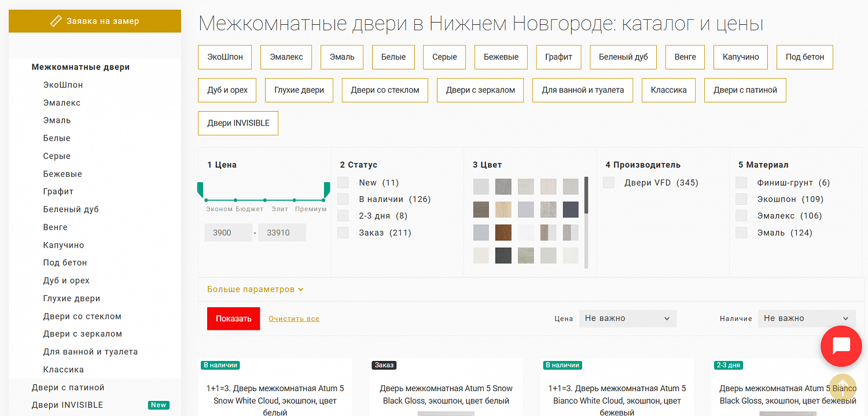Click the maximum price field 33910
Viewport: 868px width, 416px height.
point(282,233)
